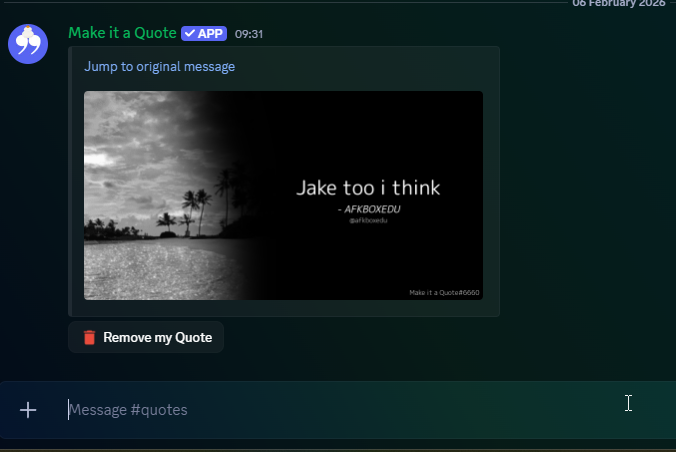Open the quote image preview
676x452 pixels.
click(x=283, y=195)
